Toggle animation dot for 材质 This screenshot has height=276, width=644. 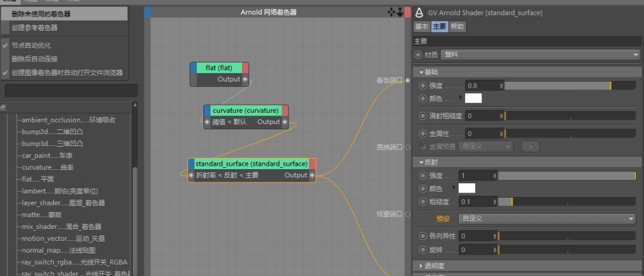point(419,54)
